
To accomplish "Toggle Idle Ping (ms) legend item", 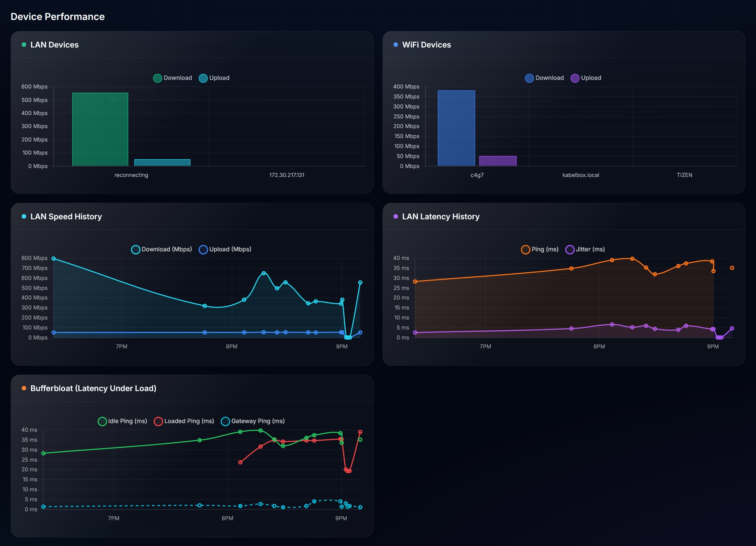I will (x=123, y=421).
